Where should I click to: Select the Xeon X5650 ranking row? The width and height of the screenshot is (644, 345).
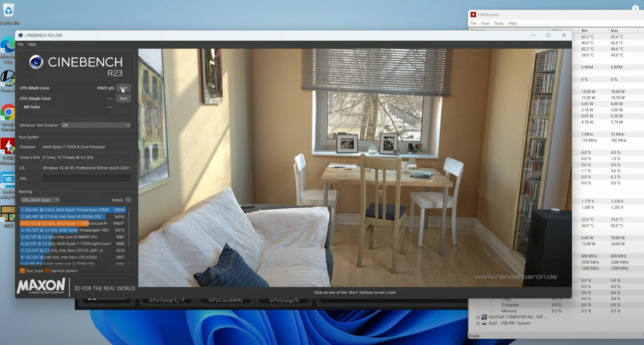coord(73,257)
